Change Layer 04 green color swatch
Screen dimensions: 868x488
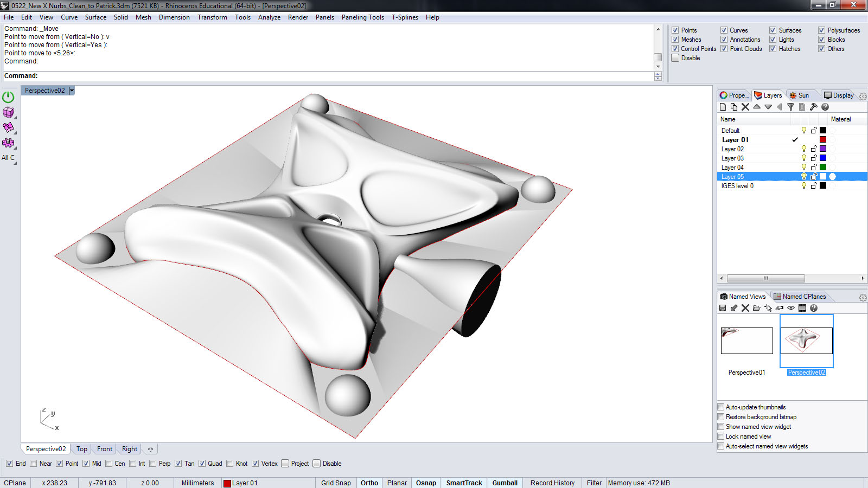823,167
